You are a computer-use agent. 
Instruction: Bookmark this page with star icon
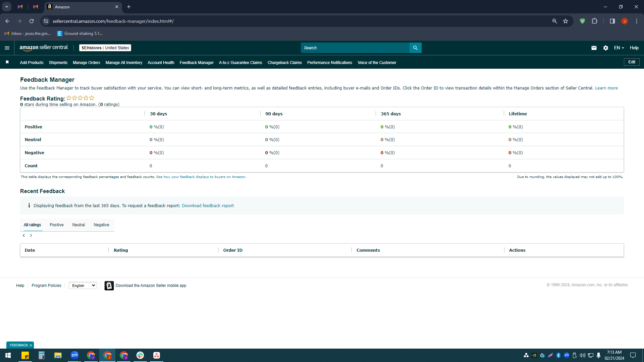point(566,21)
